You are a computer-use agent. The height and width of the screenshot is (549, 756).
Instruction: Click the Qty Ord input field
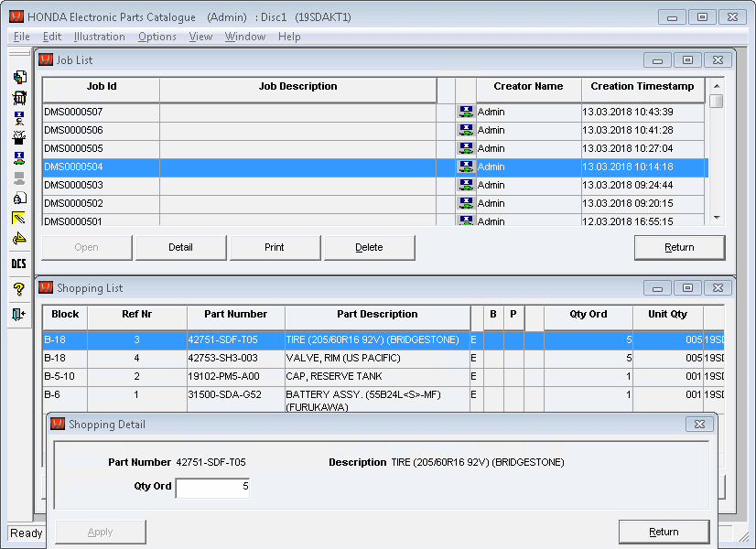pos(212,488)
